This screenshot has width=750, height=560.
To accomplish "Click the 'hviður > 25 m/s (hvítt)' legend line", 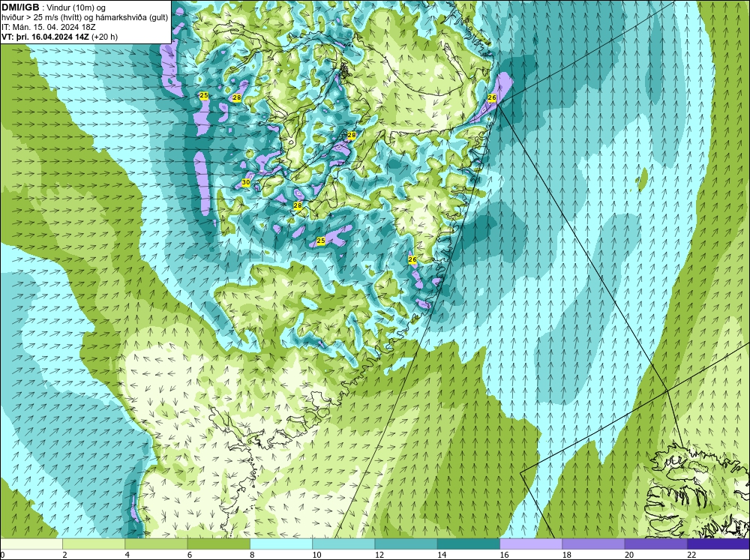I will [x=85, y=18].
